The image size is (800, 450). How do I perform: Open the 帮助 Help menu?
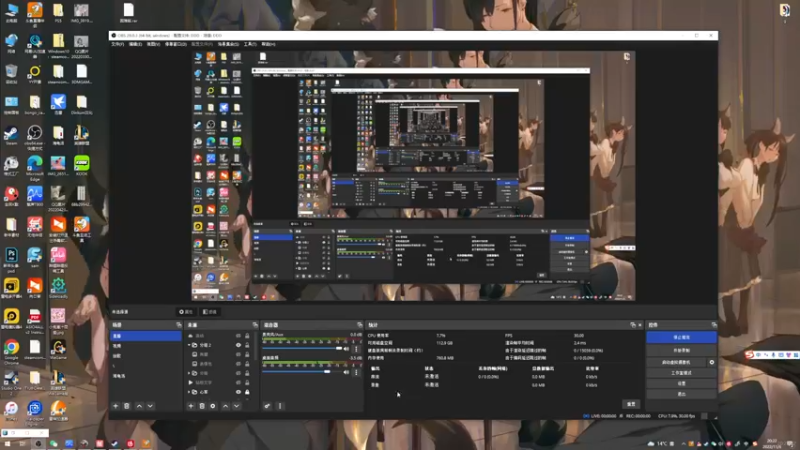(x=268, y=44)
